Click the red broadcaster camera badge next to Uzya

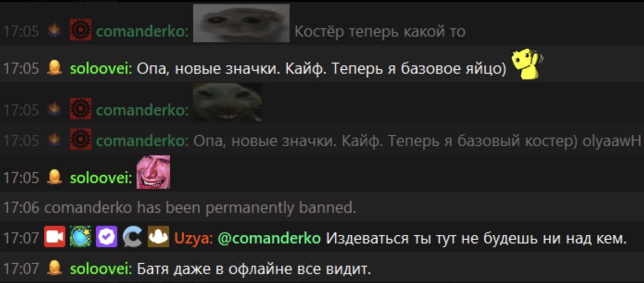tap(55, 237)
